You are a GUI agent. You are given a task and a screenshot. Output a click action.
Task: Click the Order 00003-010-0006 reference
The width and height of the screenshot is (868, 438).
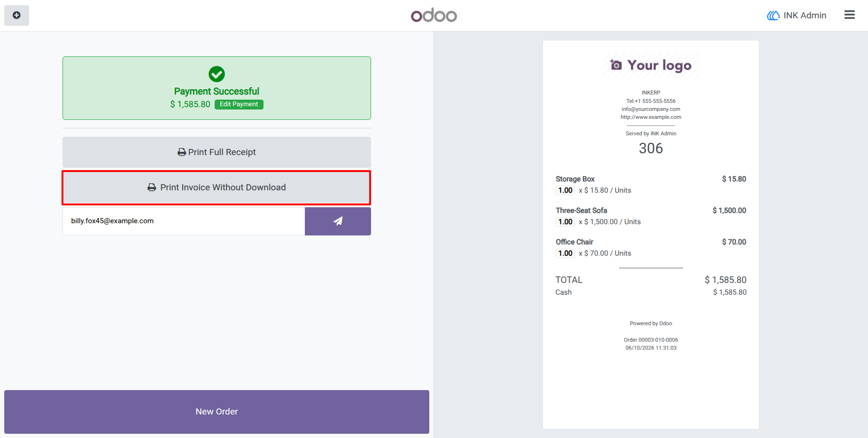(x=651, y=340)
